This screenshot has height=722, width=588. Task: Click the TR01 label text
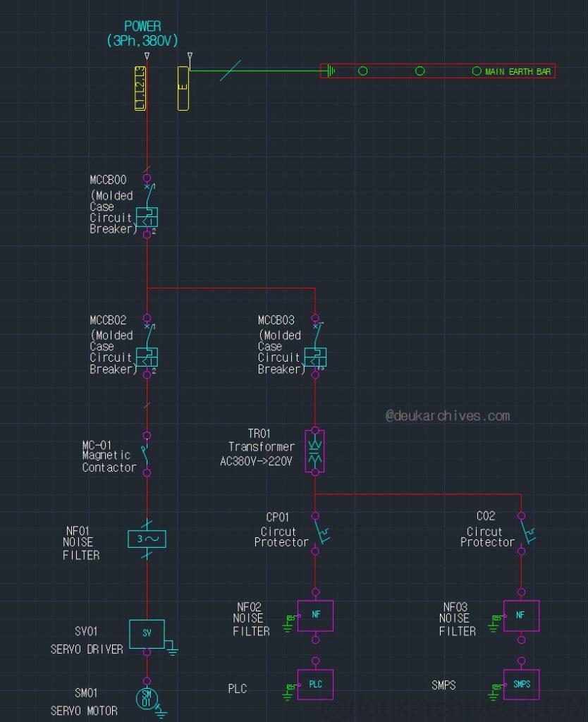click(259, 434)
